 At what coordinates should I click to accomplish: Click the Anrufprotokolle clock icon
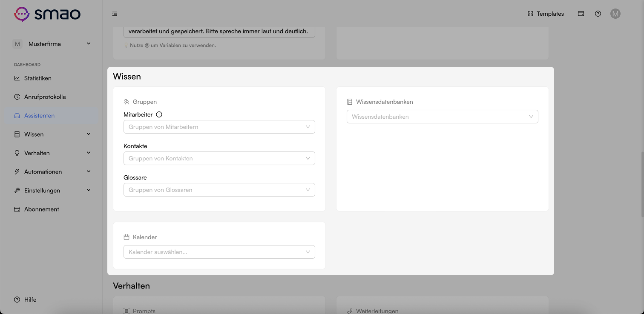(x=17, y=97)
